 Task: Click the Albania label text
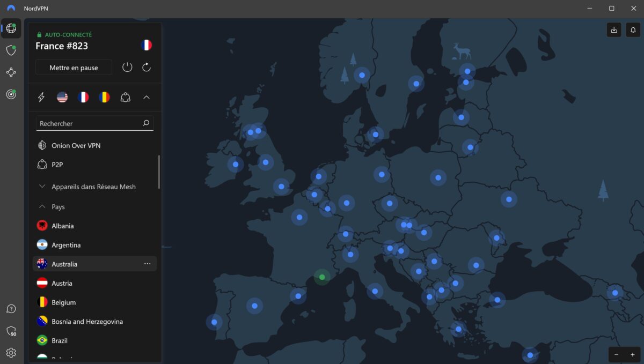coord(63,226)
